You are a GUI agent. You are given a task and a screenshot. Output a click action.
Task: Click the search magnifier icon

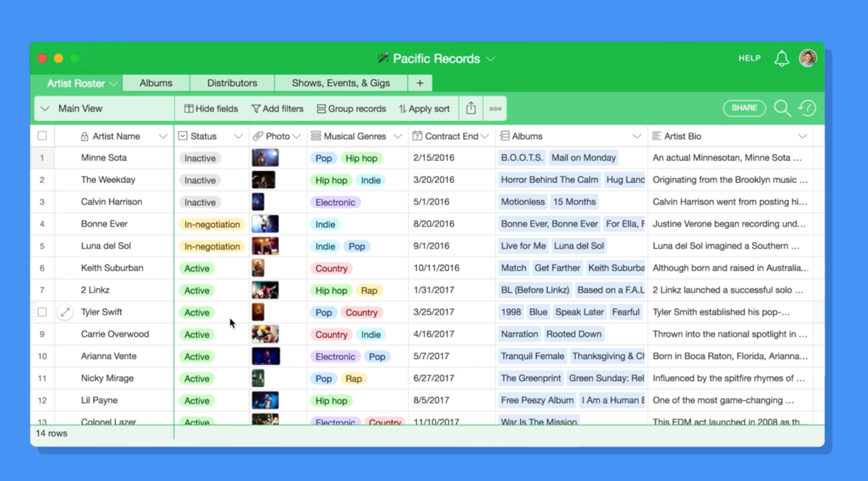[782, 108]
